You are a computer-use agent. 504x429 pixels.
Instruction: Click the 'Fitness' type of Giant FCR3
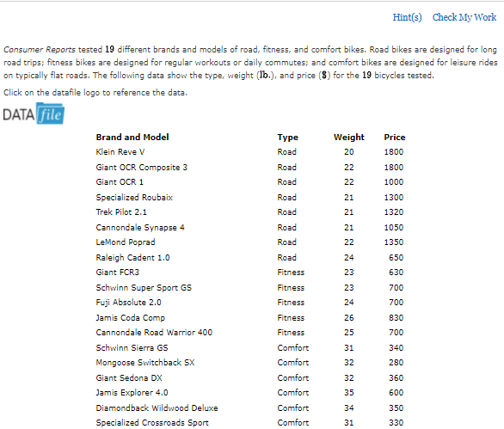tap(291, 273)
